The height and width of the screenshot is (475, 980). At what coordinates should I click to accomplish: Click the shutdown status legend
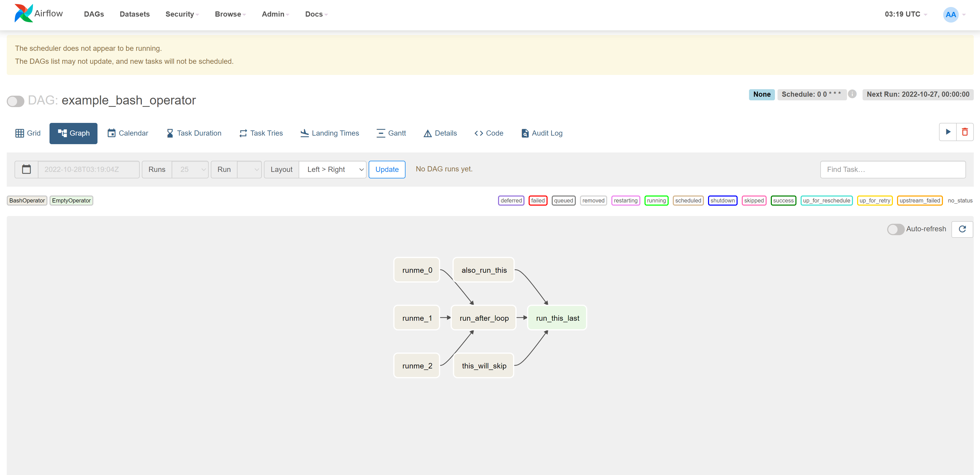point(723,201)
